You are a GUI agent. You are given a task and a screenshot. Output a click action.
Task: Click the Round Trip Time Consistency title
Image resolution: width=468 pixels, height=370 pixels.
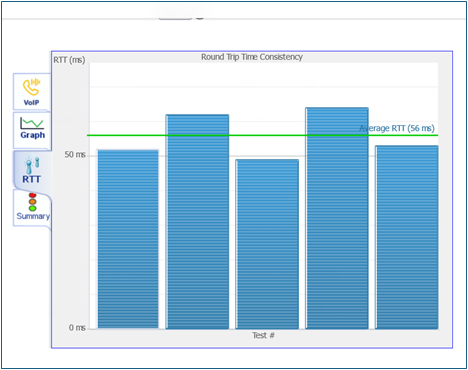click(252, 57)
